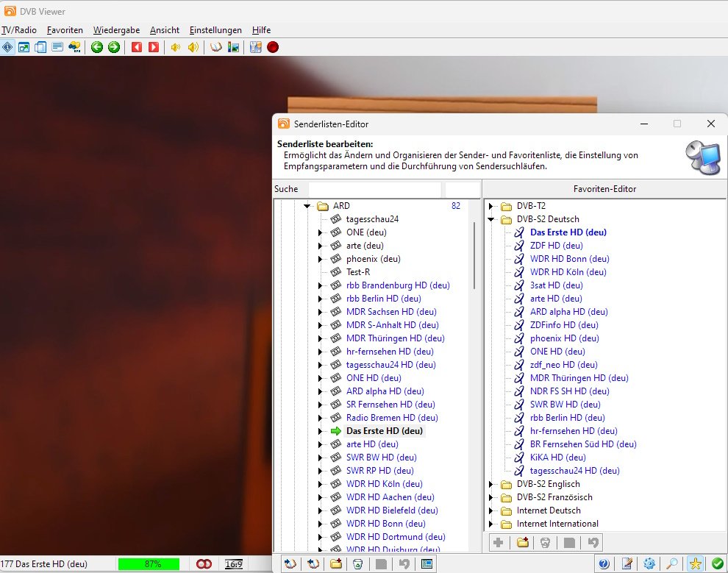Viewport: 728px width, 573px height.
Task: Click the 87% green signal level bar
Action: tap(149, 564)
